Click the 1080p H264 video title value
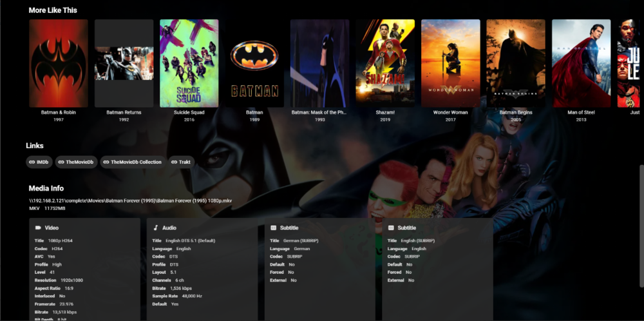The height and width of the screenshot is (321, 644). pos(61,240)
